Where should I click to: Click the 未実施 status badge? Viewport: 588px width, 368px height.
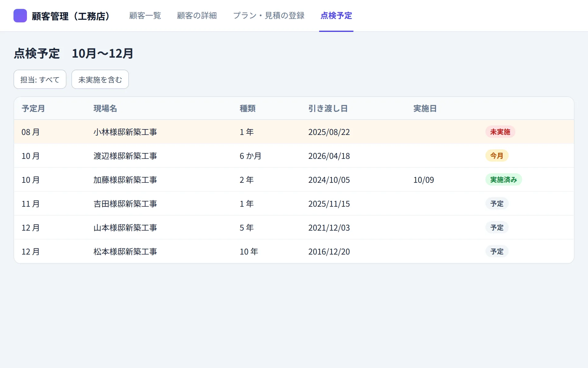click(500, 132)
